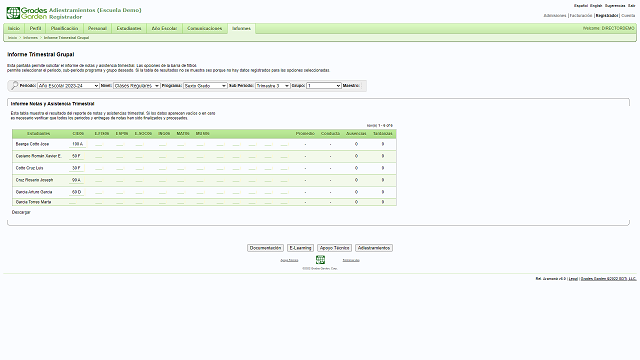Click the left small link beside footer logo
This screenshot has height=360, width=640.
(x=289, y=260)
